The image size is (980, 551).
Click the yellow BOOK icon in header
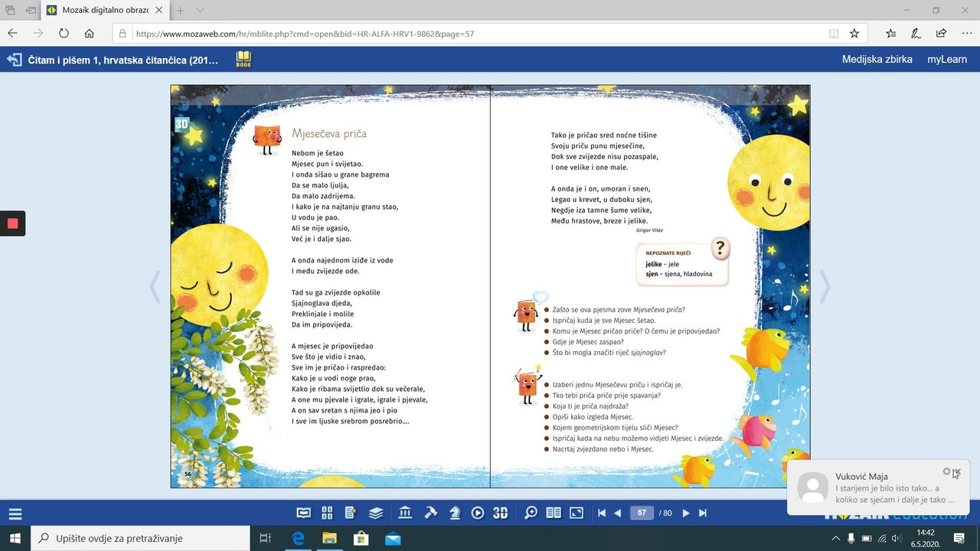pos(243,60)
